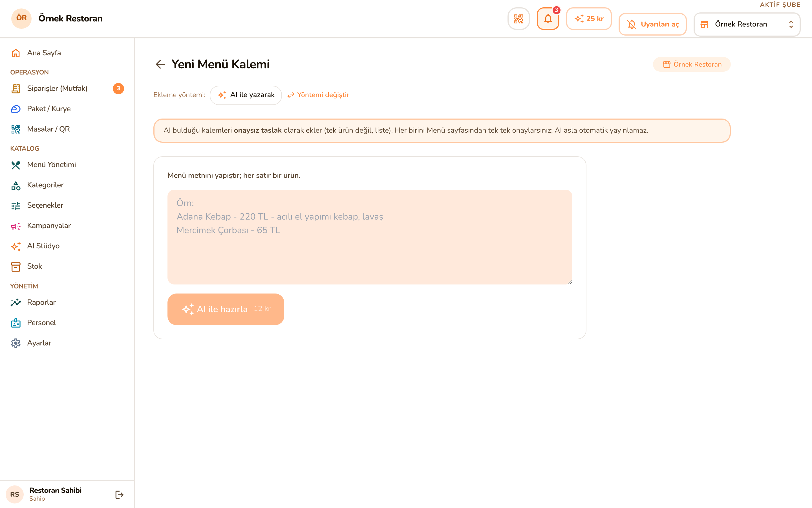Image resolution: width=812 pixels, height=508 pixels.
Task: Click the Stok archive box icon
Action: (x=16, y=267)
